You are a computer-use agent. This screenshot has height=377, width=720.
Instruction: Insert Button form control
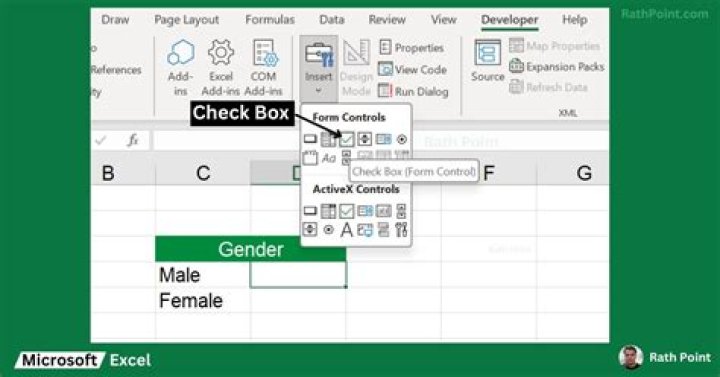pyautogui.click(x=310, y=139)
